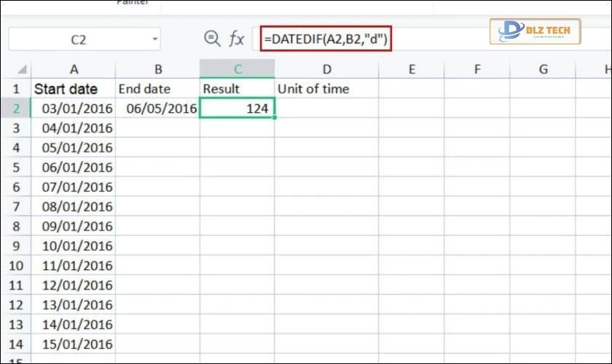Select the cell containing 14/01/2016

coord(74,325)
